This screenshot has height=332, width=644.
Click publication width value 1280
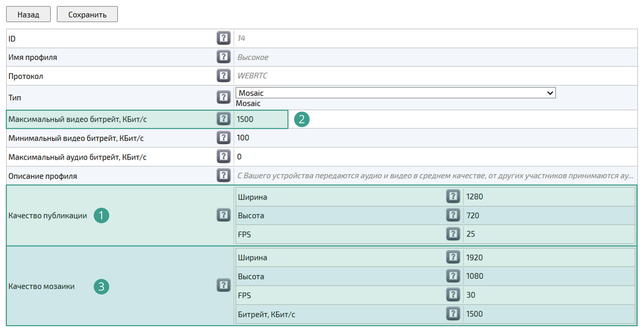pyautogui.click(x=474, y=197)
